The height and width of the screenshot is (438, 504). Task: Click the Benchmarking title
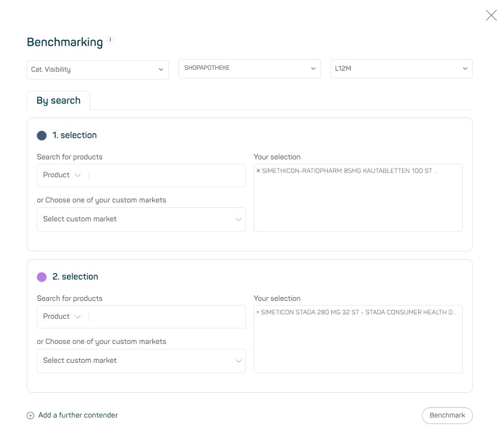click(x=65, y=42)
